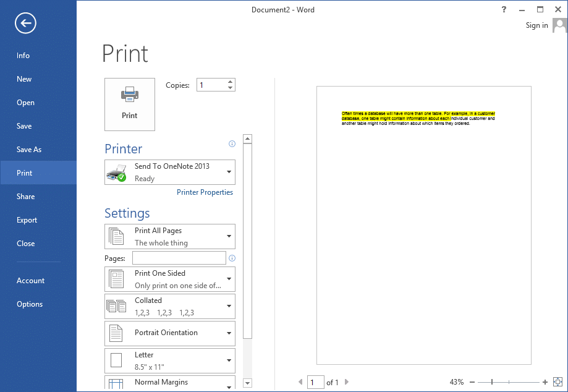
Task: Click the printer icon Print button
Action: coord(130,104)
